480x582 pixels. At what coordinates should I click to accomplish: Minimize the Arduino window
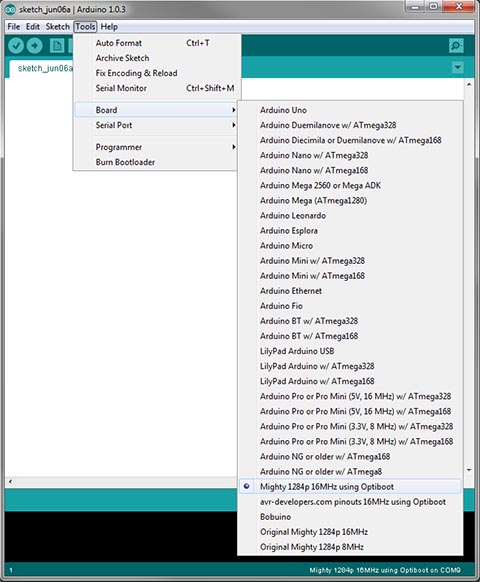415,7
